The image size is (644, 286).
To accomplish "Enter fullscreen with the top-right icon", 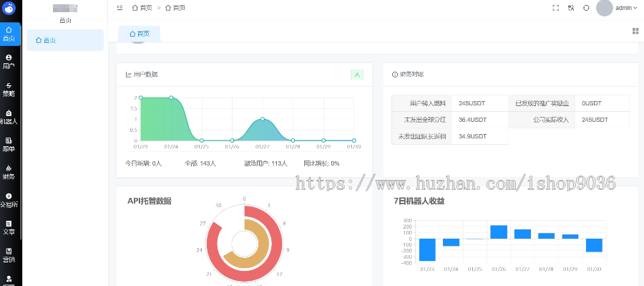I will [556, 8].
